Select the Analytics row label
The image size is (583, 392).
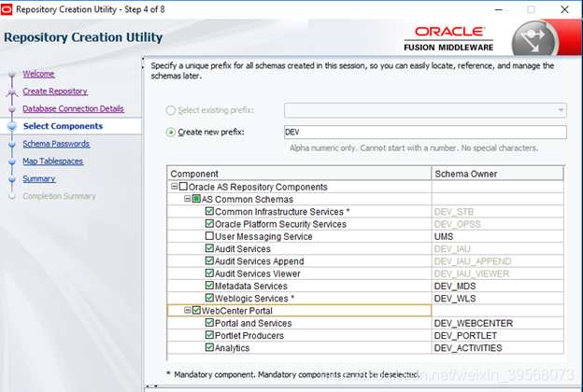232,348
